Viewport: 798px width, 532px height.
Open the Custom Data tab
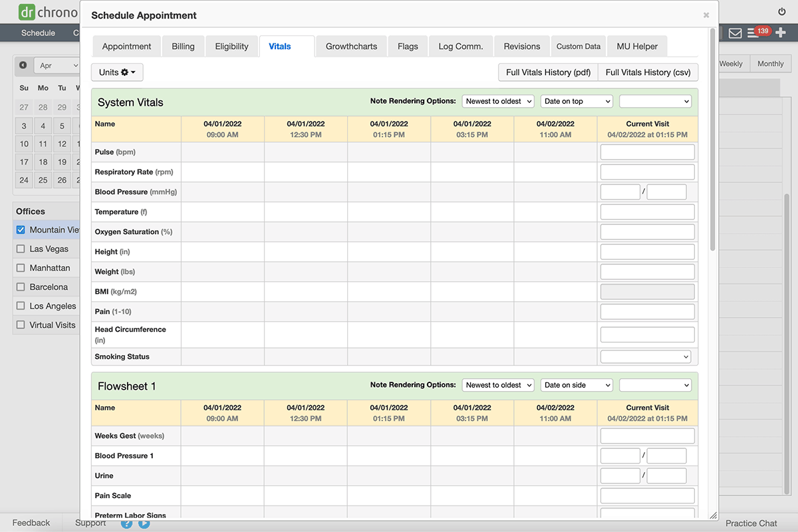(579, 47)
